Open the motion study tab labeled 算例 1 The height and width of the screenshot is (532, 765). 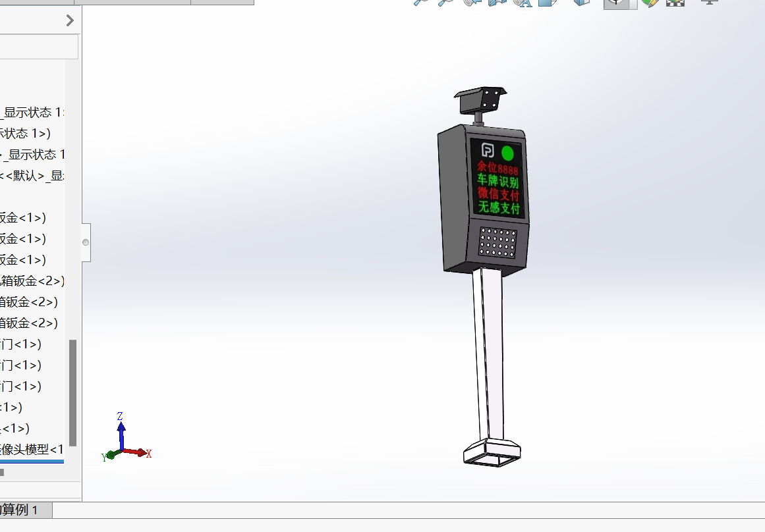[x=24, y=510]
